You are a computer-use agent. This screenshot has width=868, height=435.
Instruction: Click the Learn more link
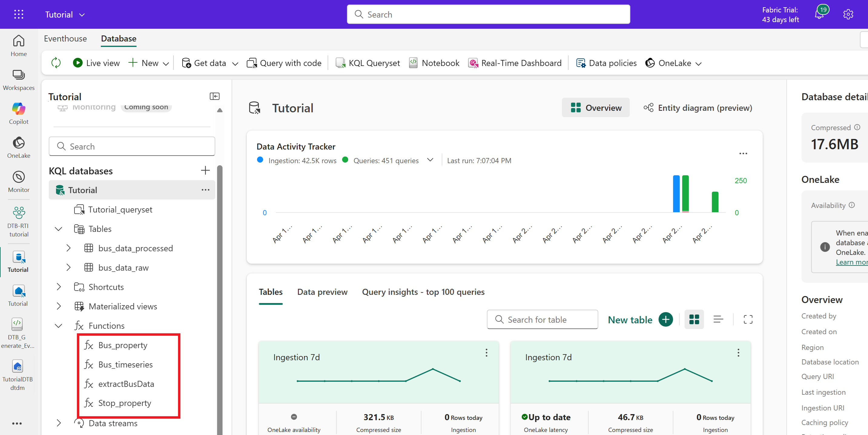[851, 262]
